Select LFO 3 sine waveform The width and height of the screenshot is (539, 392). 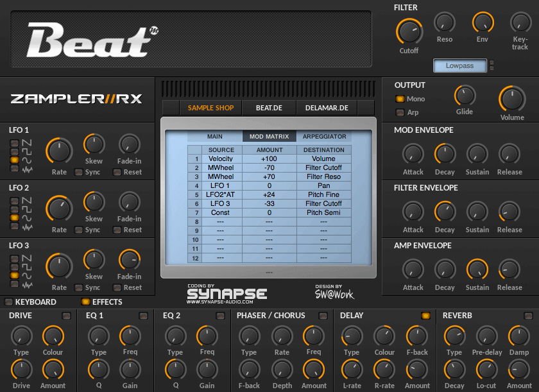pos(14,275)
